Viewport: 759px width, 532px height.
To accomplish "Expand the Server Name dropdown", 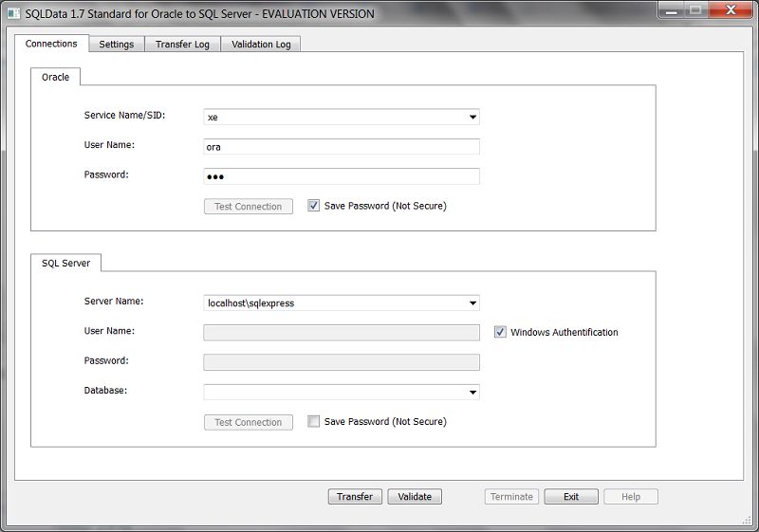I will tap(472, 303).
